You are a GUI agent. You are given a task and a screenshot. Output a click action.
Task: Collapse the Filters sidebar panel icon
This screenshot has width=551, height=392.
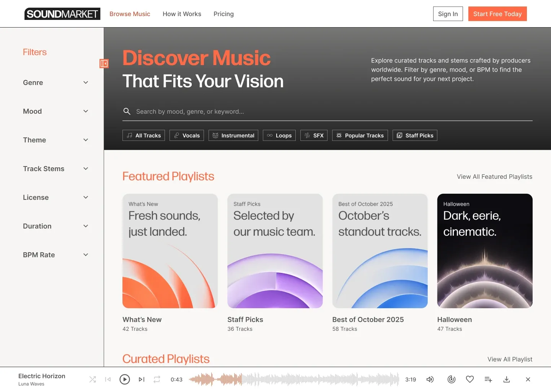pos(104,64)
